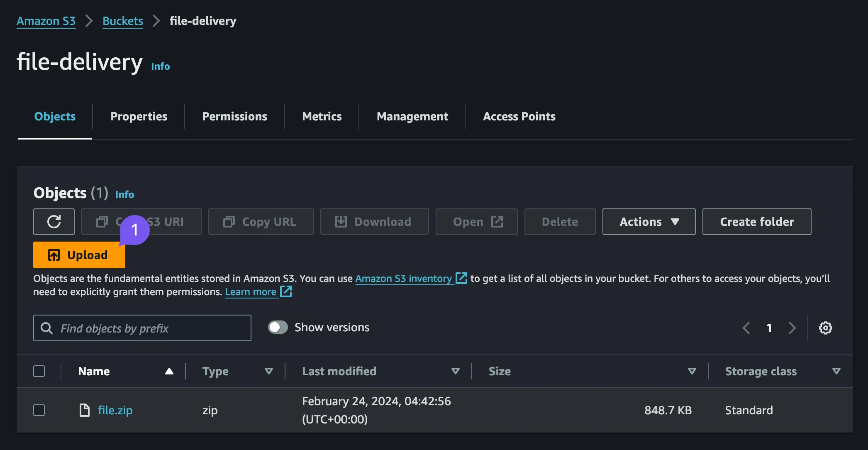Check the file.zip row checkbox
The height and width of the screenshot is (450, 868).
[x=39, y=410]
